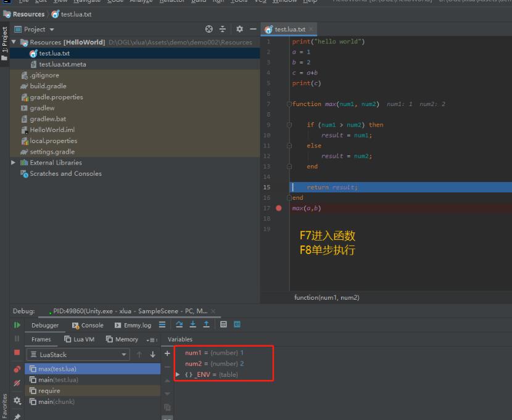Screen dimensions: 512x420
Task: Click the Step Out up-arrow icon
Action: coord(206,324)
